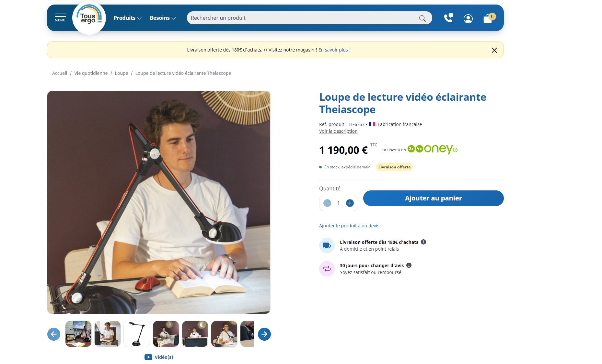Click the Oney help question icon
Screen dimensions: 602x364
point(455,150)
